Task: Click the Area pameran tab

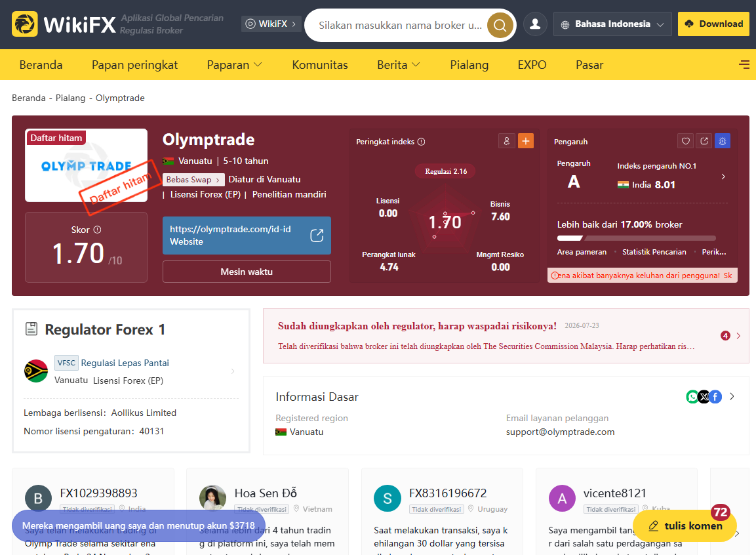Action: tap(582, 252)
